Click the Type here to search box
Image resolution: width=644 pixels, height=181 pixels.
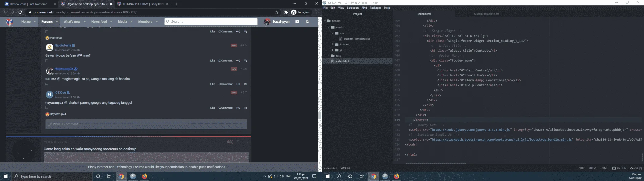click(x=52, y=176)
